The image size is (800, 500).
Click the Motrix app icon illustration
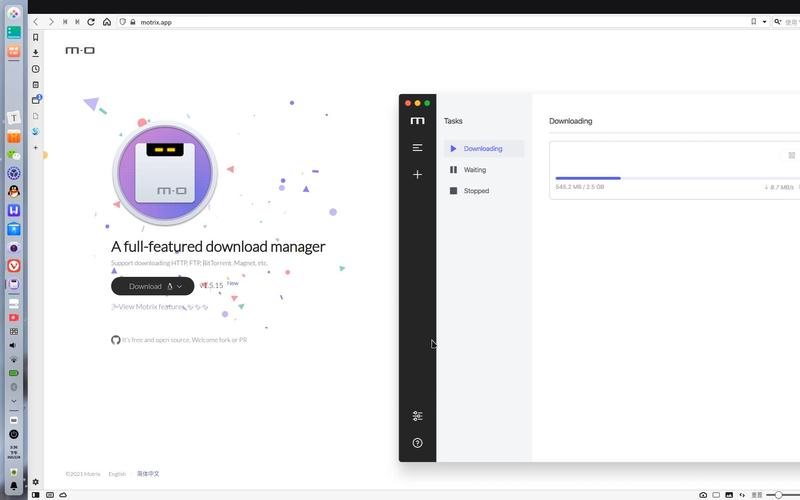[x=165, y=173]
